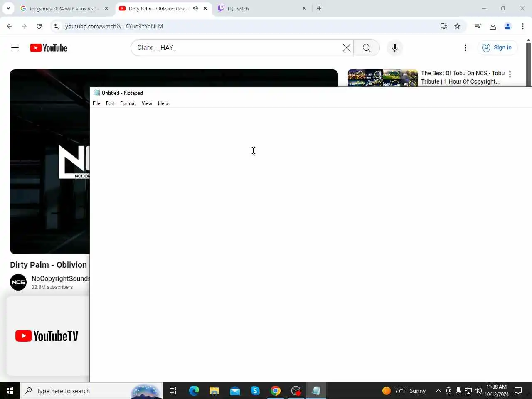Open NoCopyrightSounds channel avatar
Screen dimensions: 532x399
(18, 282)
